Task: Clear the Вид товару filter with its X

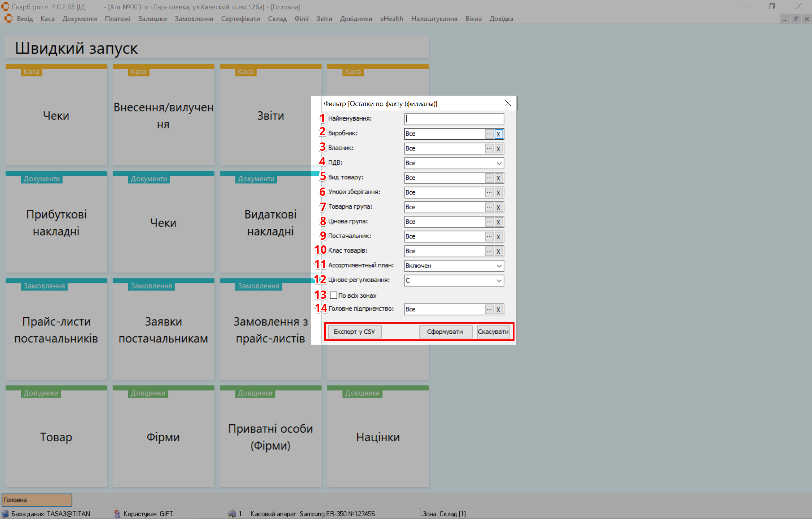Action: coord(498,178)
